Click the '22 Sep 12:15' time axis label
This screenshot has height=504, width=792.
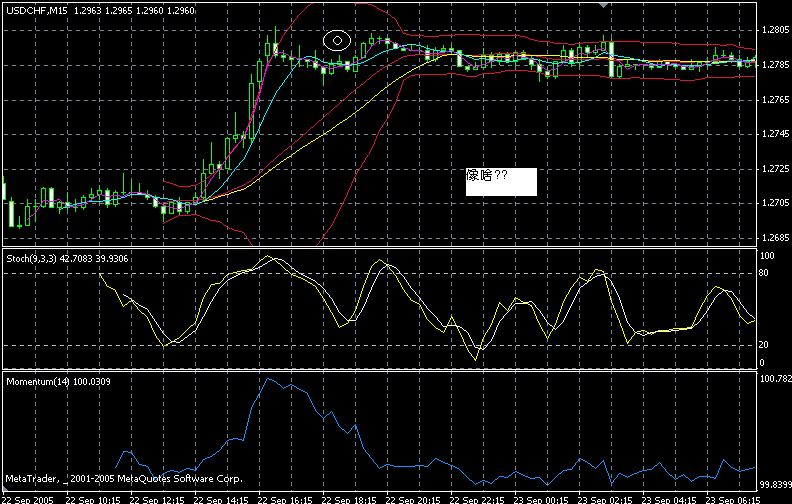point(157,499)
